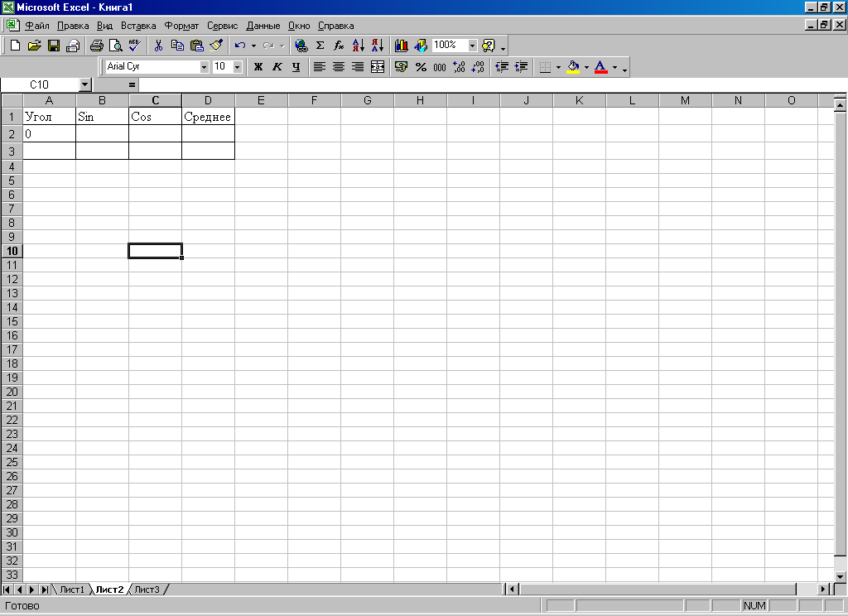Open the Office Assistant help icon

(488, 46)
